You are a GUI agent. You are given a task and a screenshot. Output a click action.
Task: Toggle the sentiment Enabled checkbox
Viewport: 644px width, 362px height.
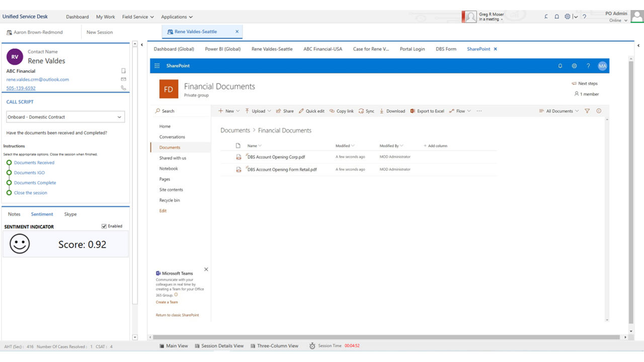[x=104, y=226]
